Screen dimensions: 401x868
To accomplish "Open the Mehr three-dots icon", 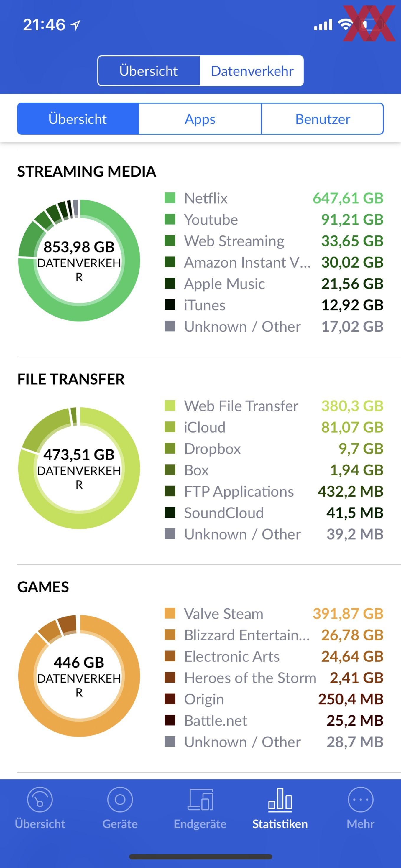I will [361, 799].
